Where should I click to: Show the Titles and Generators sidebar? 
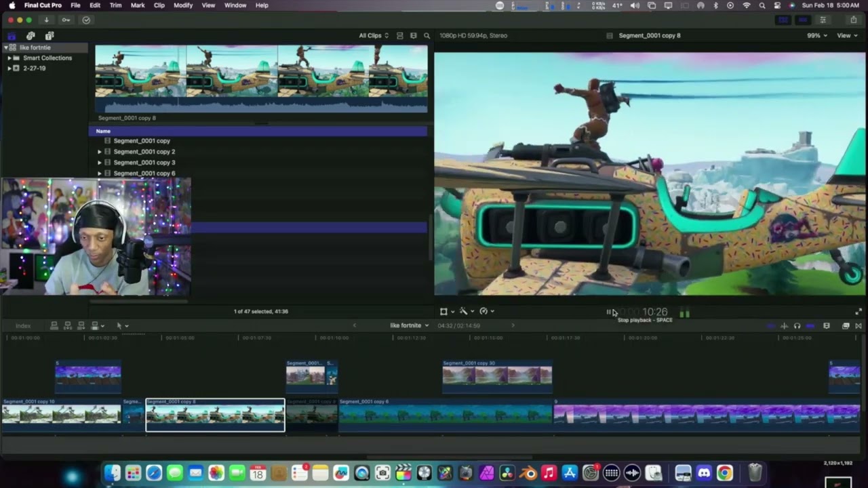point(50,35)
